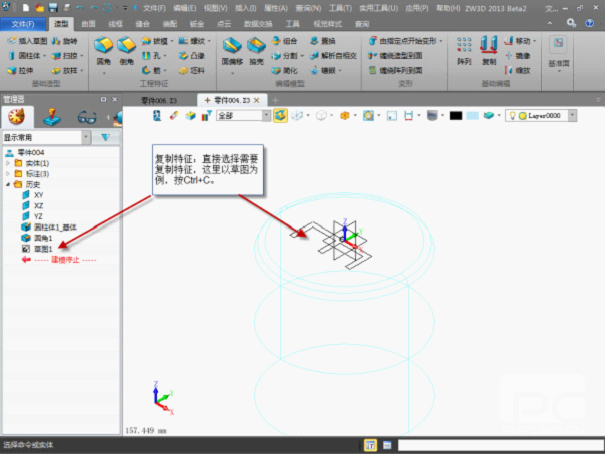The width and height of the screenshot is (605, 454).
Task: Switch to the 曲面 ribbon tab
Action: coord(89,22)
